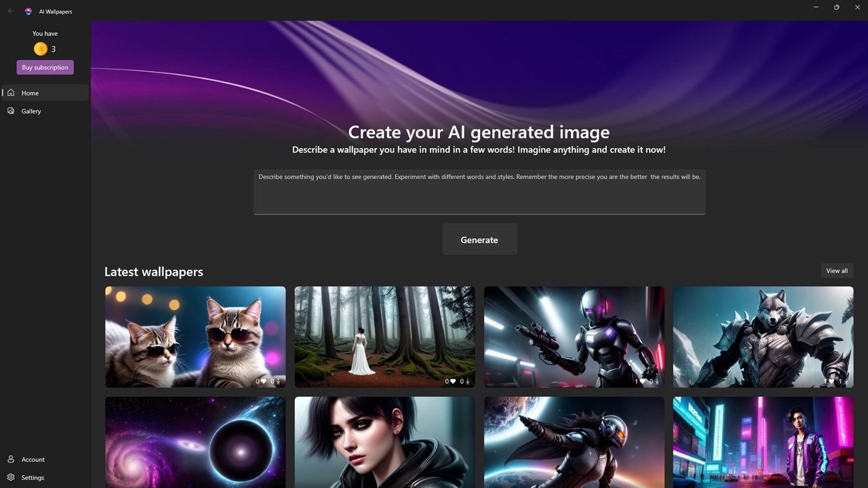The image size is (868, 488).
Task: Click the Buy subscription button
Action: (x=45, y=67)
